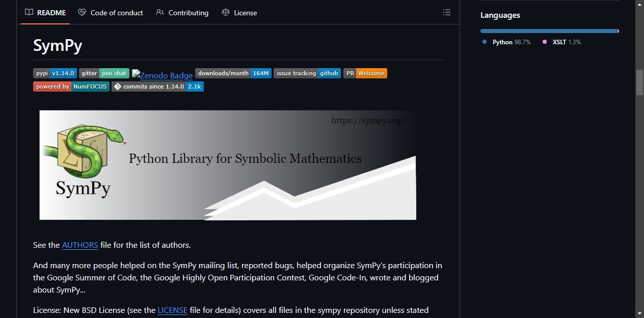
Task: Click the Languages heading
Action: [x=500, y=15]
